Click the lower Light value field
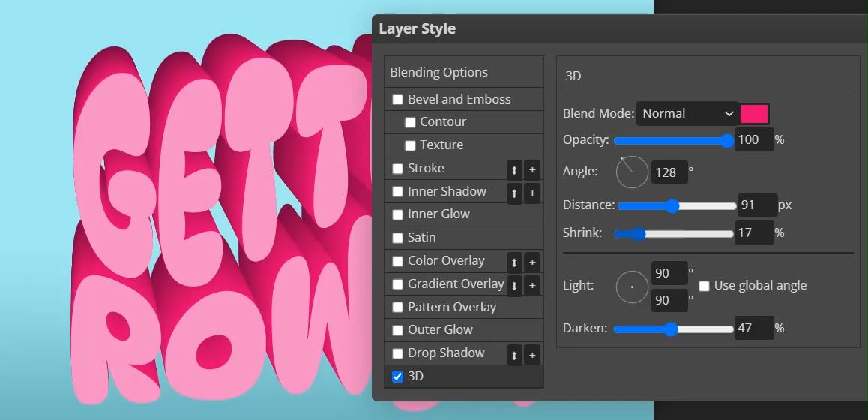This screenshot has width=868, height=420. [669, 300]
